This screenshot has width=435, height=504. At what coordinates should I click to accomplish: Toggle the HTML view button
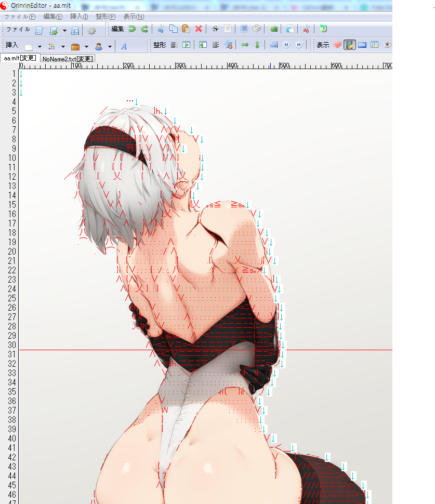[362, 45]
